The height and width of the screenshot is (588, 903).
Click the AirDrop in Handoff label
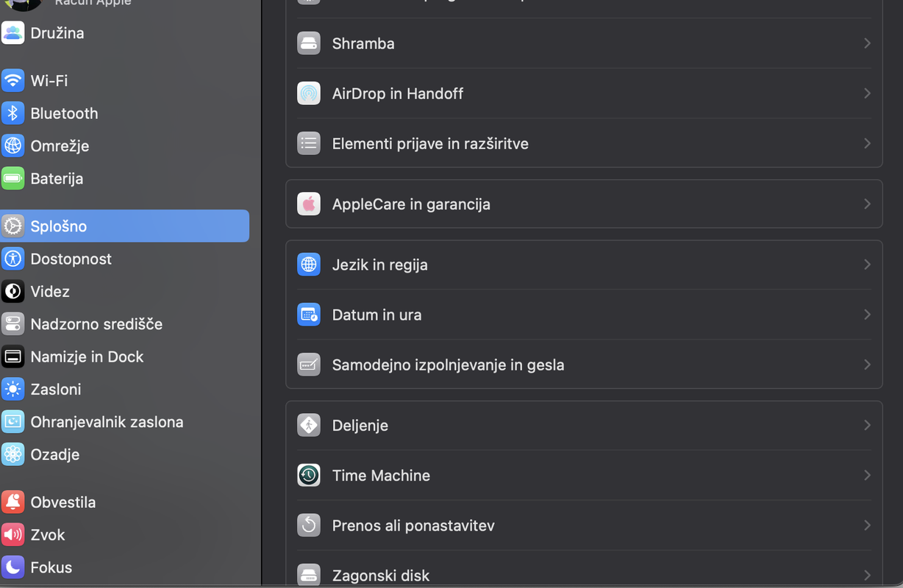point(398,93)
